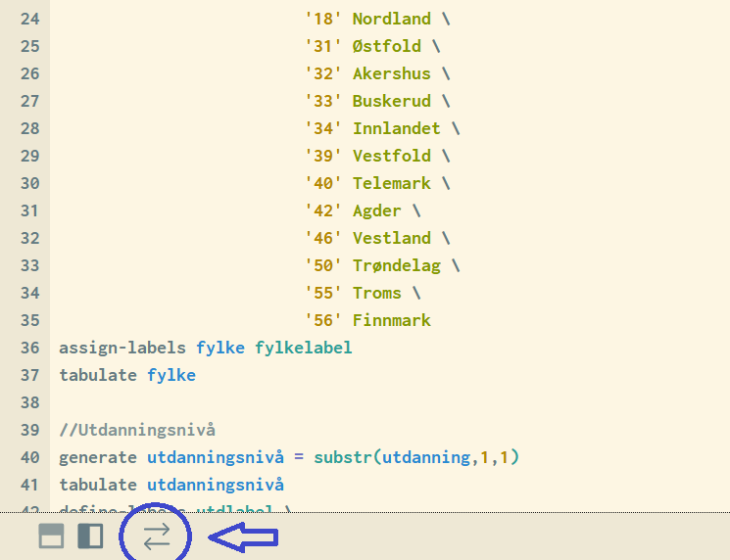Click utdanningsnivå variable on line 41
This screenshot has height=560, width=730.
[x=216, y=485]
